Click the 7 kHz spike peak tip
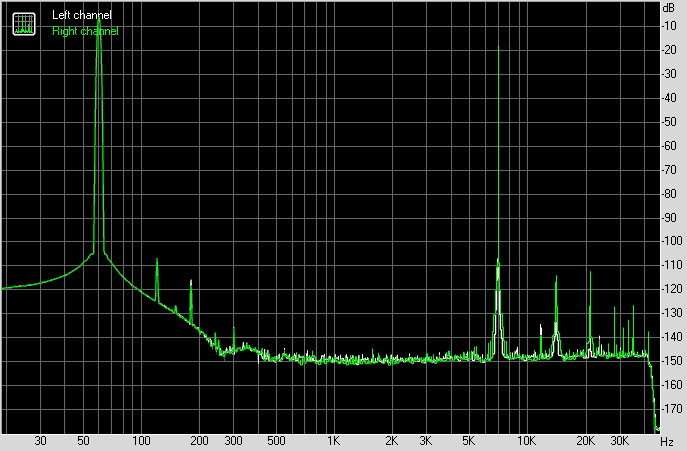The height and width of the screenshot is (451, 687). [499, 47]
